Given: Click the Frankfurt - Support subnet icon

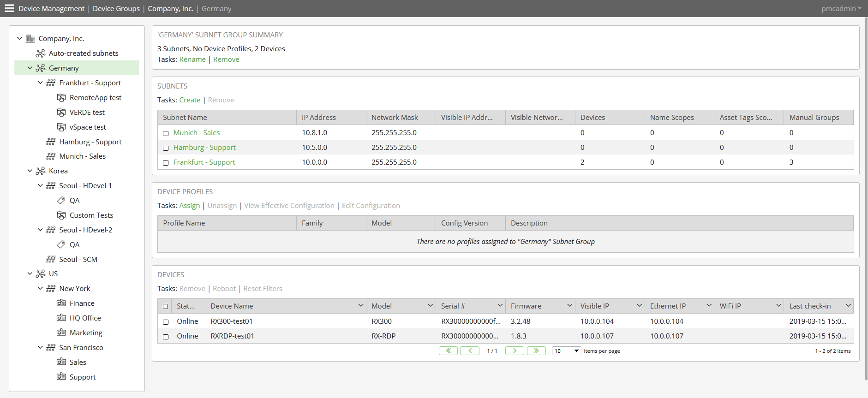Looking at the screenshot, I should click(x=51, y=83).
